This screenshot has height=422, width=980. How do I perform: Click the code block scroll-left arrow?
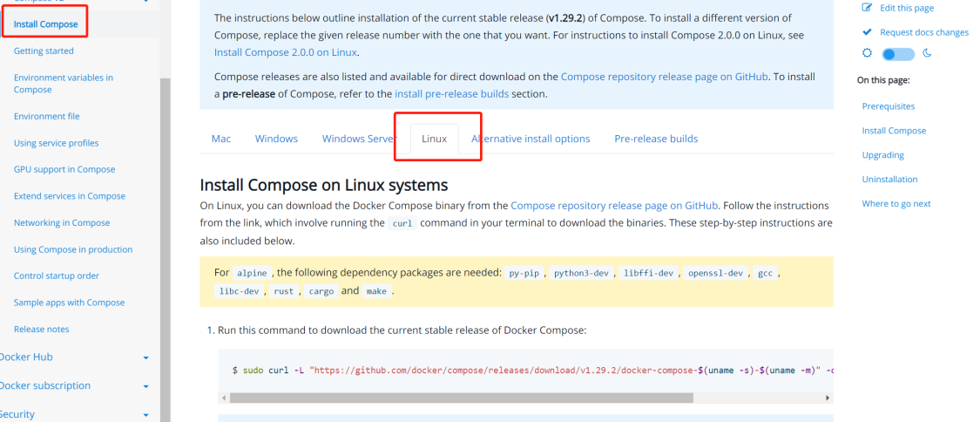(x=222, y=398)
